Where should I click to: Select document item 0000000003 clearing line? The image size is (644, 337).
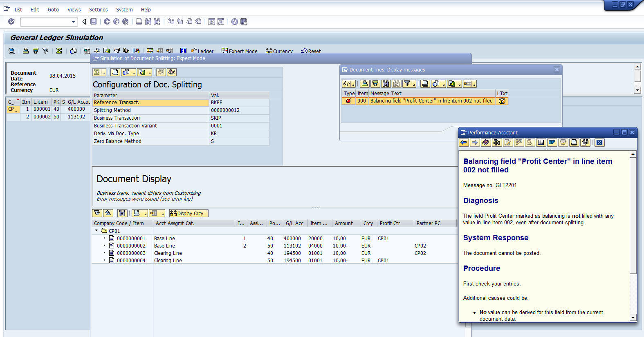coord(131,253)
